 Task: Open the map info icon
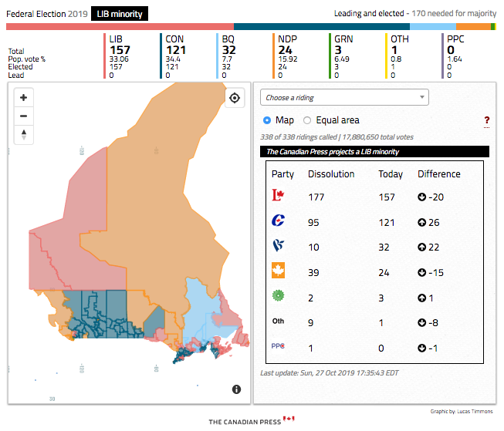(x=236, y=389)
